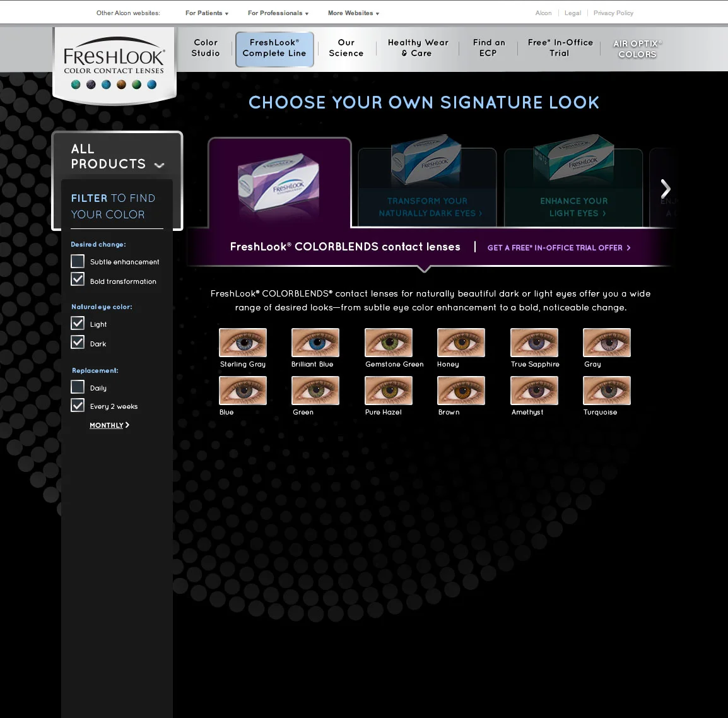This screenshot has height=718, width=728.
Task: Pick the Pure Hazel eye thumbnail
Action: [389, 391]
